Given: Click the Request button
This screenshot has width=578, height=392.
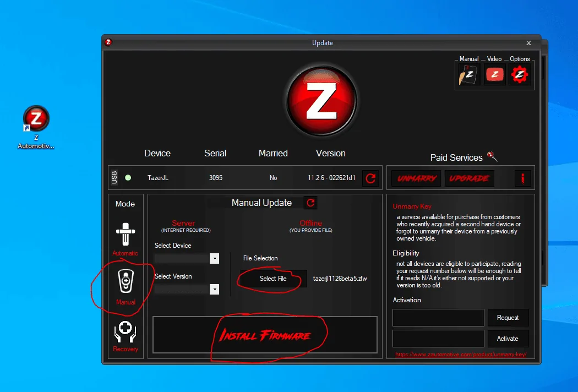Looking at the screenshot, I should click(508, 318).
